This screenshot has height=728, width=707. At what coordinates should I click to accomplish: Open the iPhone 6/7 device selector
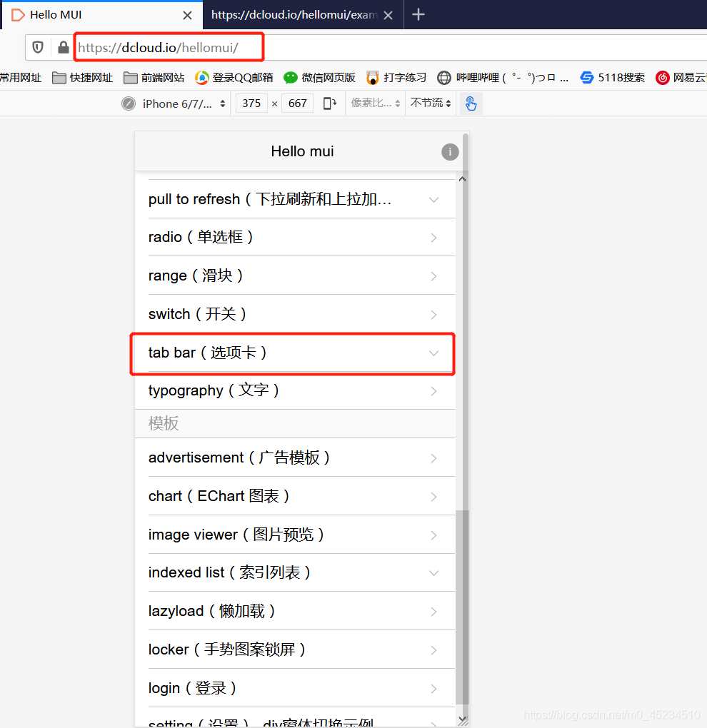coord(183,103)
